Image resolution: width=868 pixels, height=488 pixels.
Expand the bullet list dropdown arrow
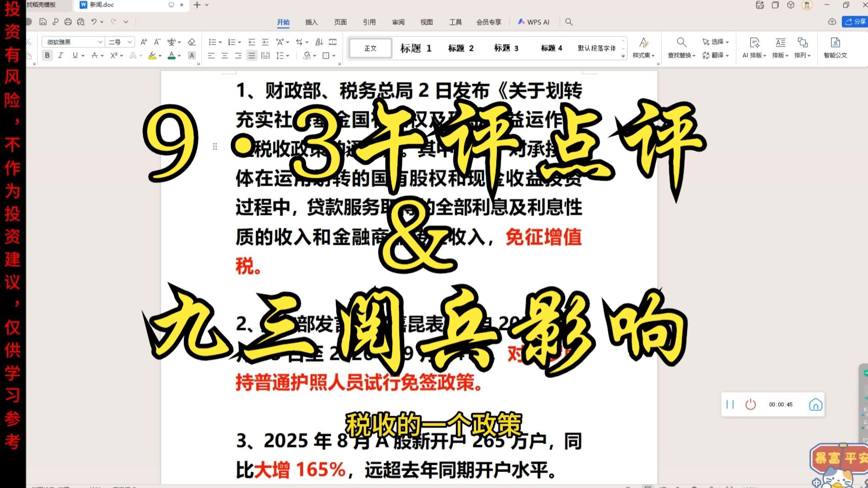[220, 42]
